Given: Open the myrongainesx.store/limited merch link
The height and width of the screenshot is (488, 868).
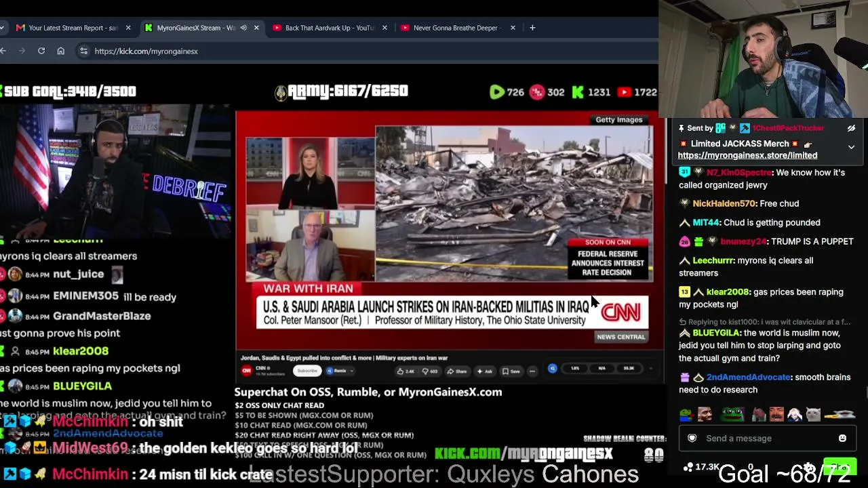Looking at the screenshot, I should (x=747, y=155).
